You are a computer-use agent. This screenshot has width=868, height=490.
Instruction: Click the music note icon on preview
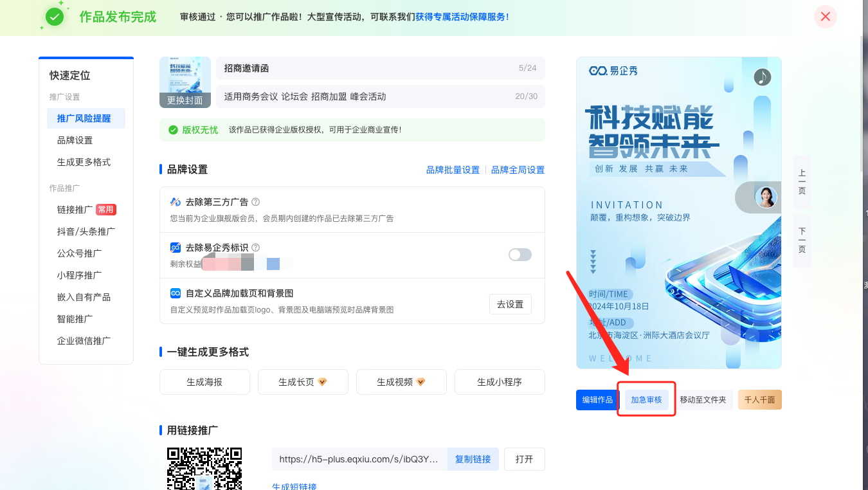pos(763,77)
